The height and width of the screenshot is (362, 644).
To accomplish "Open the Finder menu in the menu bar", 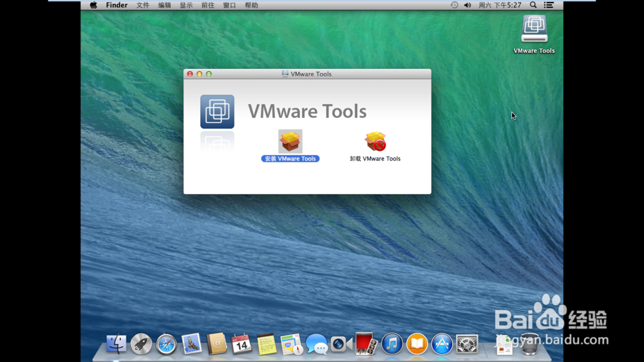I will pyautogui.click(x=117, y=5).
